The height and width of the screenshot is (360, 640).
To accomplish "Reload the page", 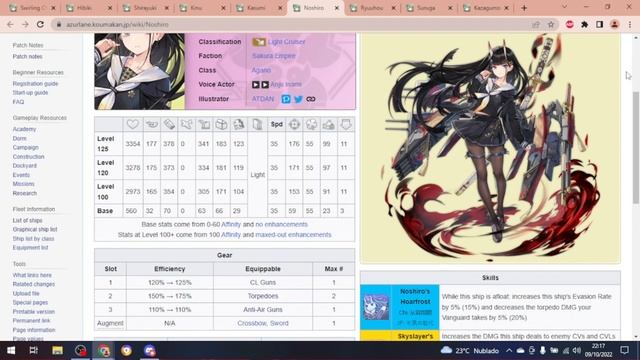I will point(40,24).
